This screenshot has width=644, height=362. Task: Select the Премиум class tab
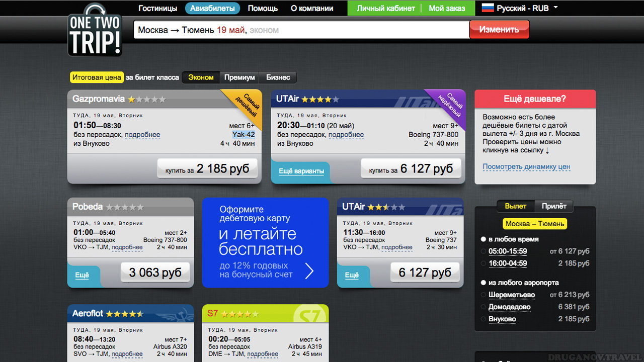[x=239, y=77]
